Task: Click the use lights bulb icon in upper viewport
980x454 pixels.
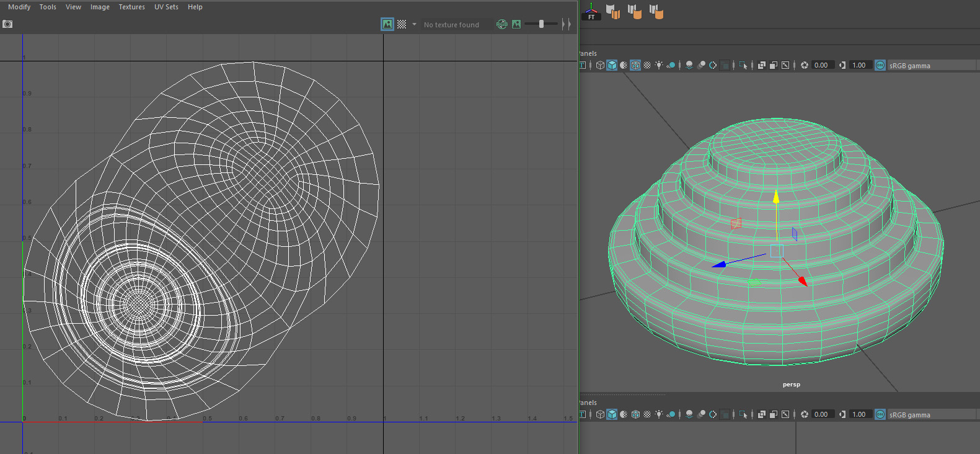Action: [659, 65]
